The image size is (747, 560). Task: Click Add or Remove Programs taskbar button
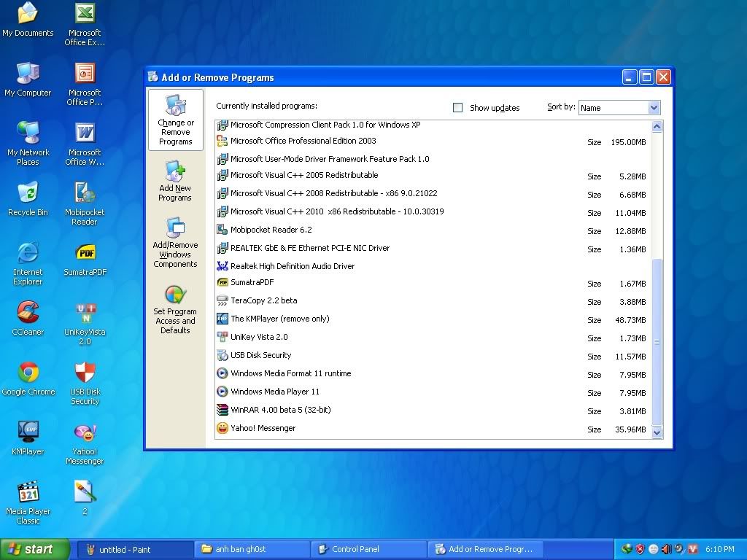[486, 550]
